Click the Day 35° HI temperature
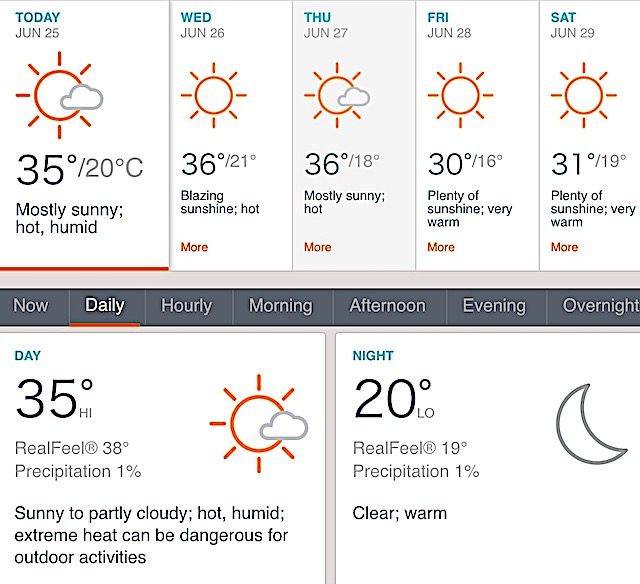The width and height of the screenshot is (640, 584). [54, 398]
